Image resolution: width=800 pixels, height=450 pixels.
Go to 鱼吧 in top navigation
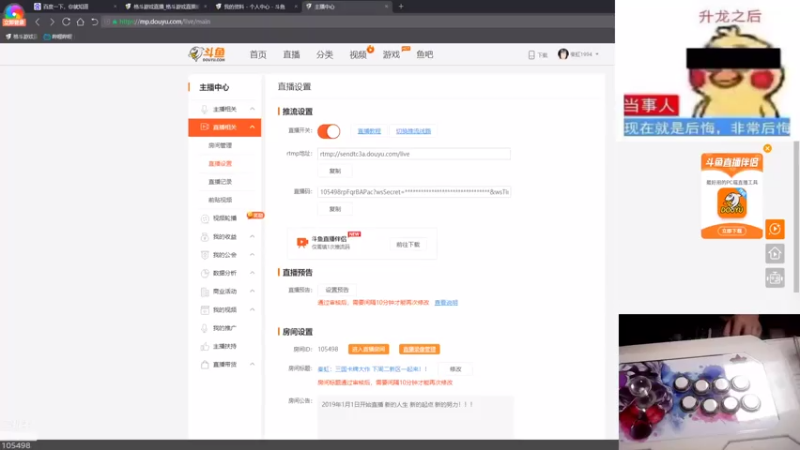click(424, 55)
